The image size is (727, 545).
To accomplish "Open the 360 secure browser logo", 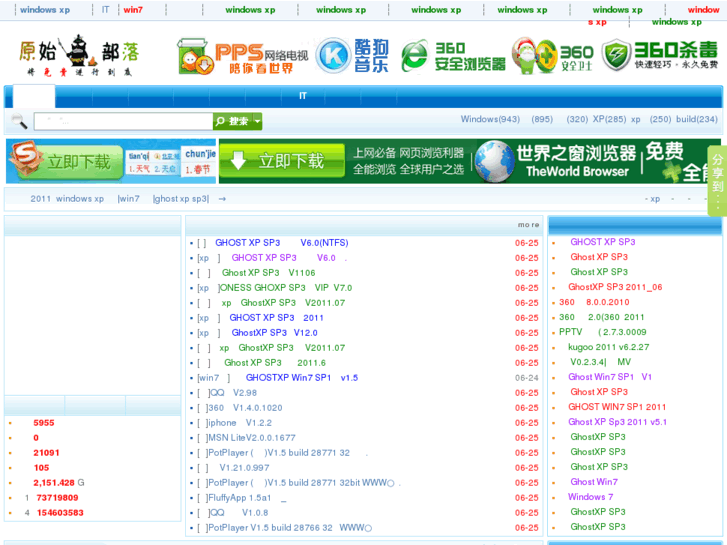I will tap(453, 57).
